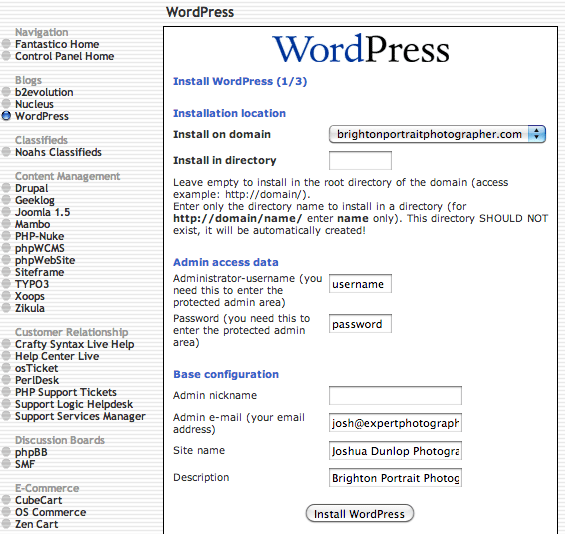Select CubeCart under E-Commerce

[39, 500]
